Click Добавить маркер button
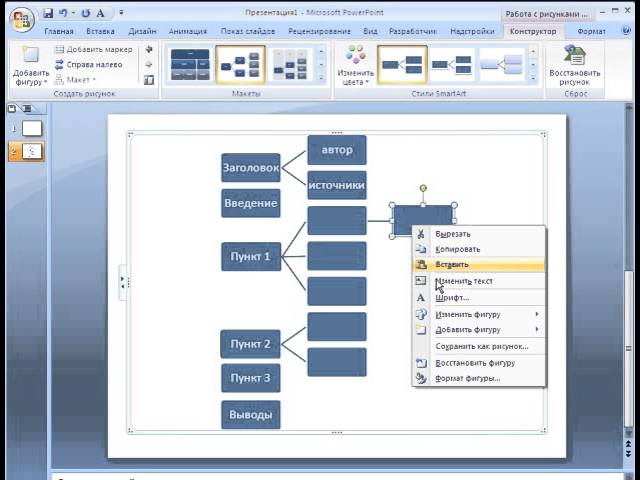Screen dimensions: 640x480 94,49
